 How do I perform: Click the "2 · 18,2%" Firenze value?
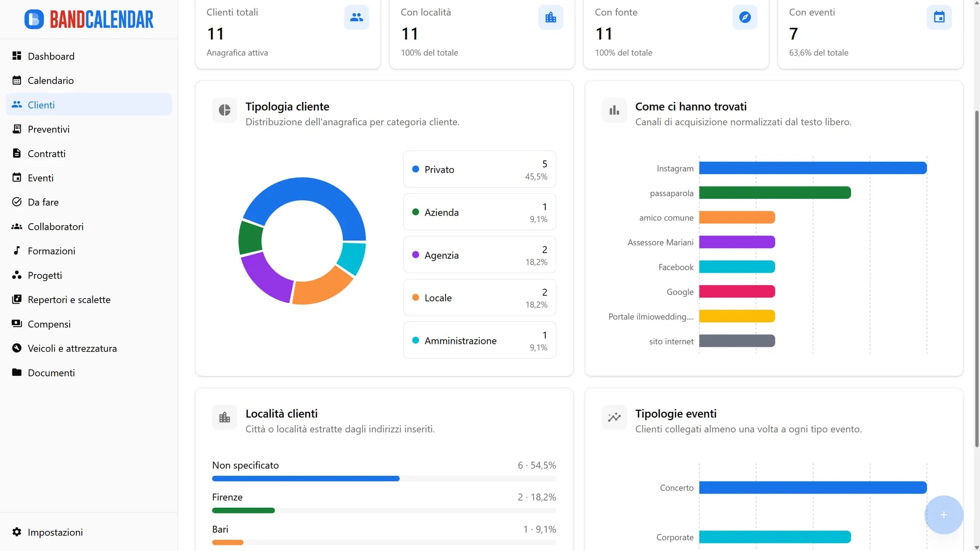pos(537,497)
